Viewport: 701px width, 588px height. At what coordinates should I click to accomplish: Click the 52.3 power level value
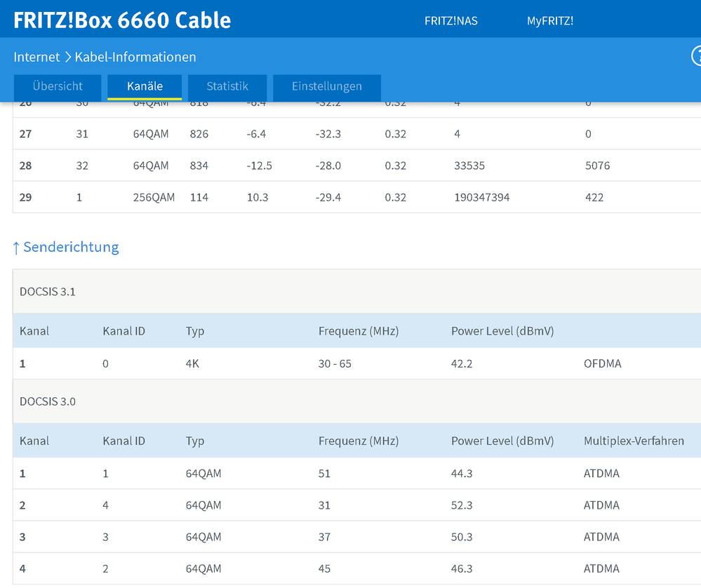coord(462,505)
